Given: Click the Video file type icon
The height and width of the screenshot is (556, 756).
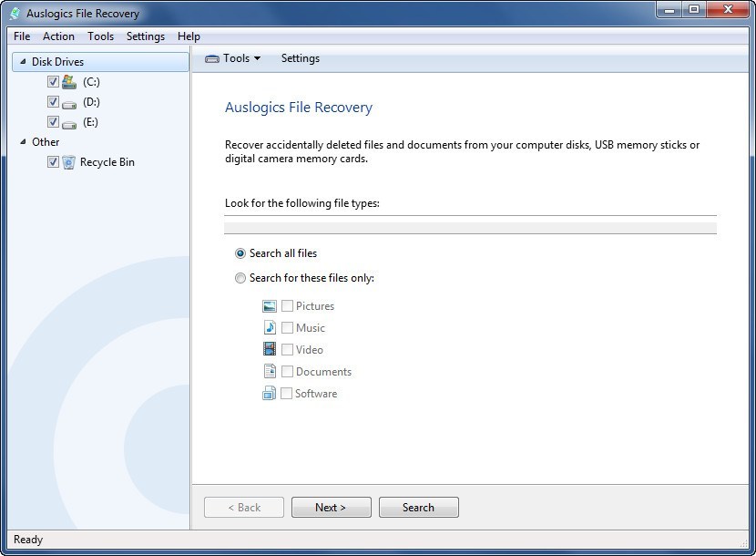Looking at the screenshot, I should tap(271, 349).
